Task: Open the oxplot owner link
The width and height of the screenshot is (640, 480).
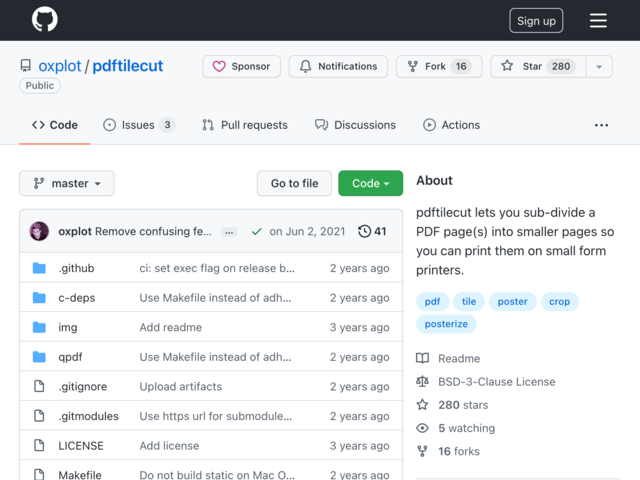Action: (x=60, y=66)
